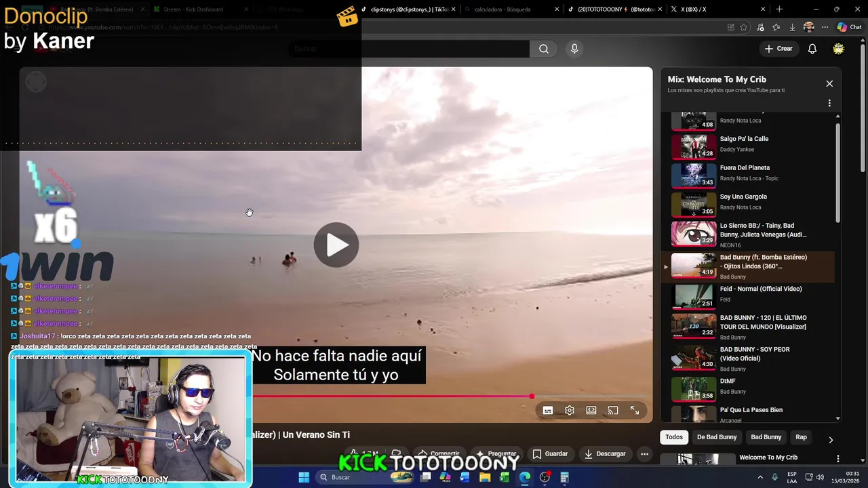868x488 pixels.
Task: Click the Guardar button under video
Action: click(x=550, y=454)
